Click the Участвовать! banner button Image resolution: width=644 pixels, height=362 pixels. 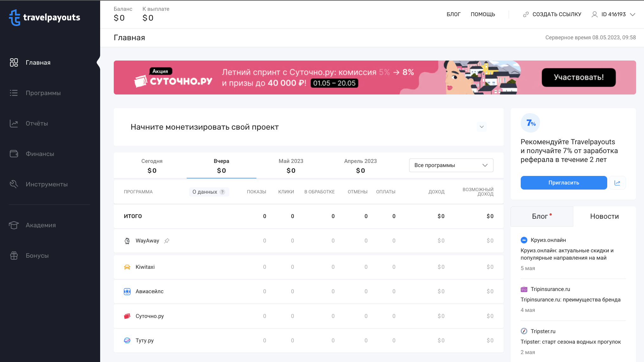point(579,77)
